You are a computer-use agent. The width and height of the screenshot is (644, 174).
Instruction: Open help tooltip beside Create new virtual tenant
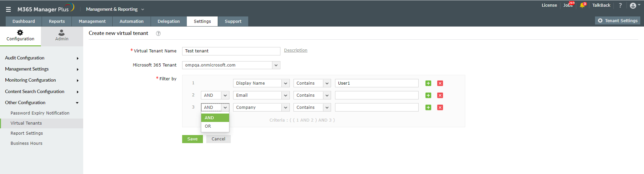pos(158,33)
